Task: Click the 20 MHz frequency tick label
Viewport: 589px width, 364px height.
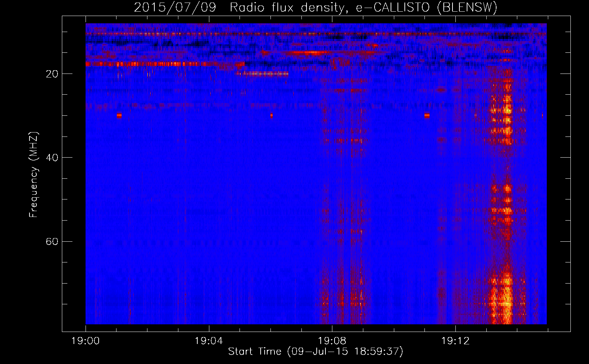Action: point(52,74)
